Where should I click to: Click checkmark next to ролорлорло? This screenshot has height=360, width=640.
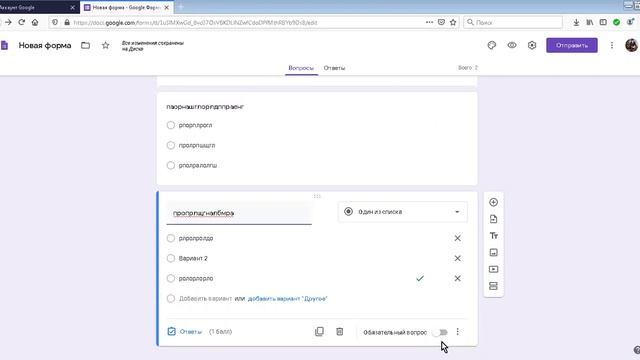click(420, 278)
